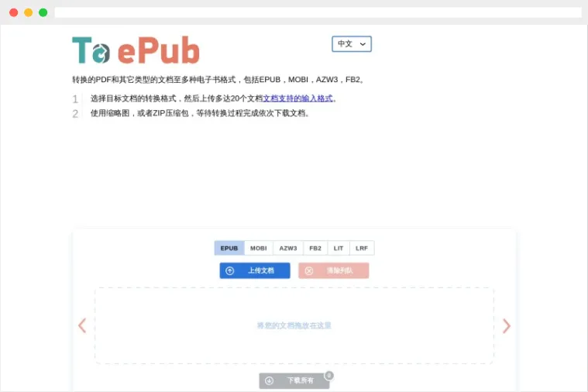Click the gray 下载所有 download button
Screen dimensions: 588x392
[294, 380]
